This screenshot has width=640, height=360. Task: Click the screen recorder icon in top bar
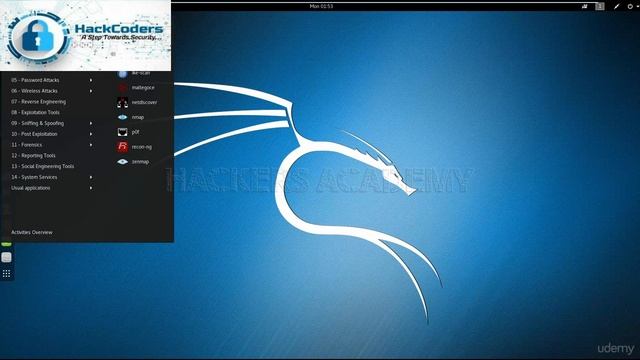[584, 6]
